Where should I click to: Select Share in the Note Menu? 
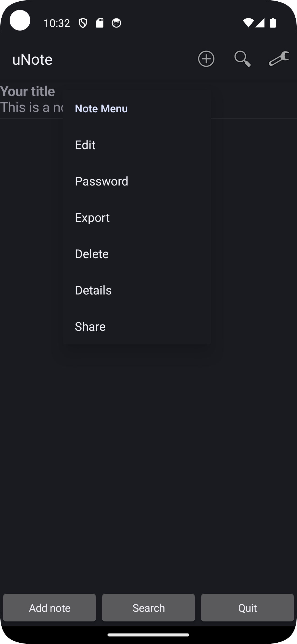[90, 327]
